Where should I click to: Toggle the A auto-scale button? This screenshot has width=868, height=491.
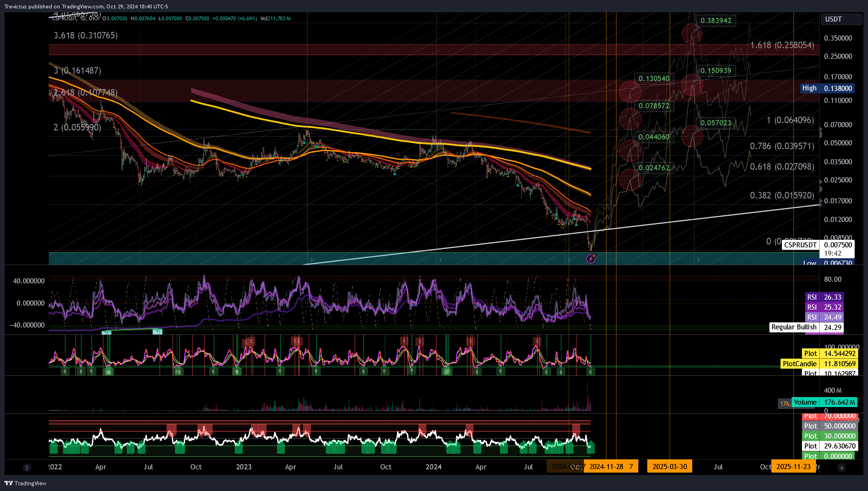pos(841,467)
